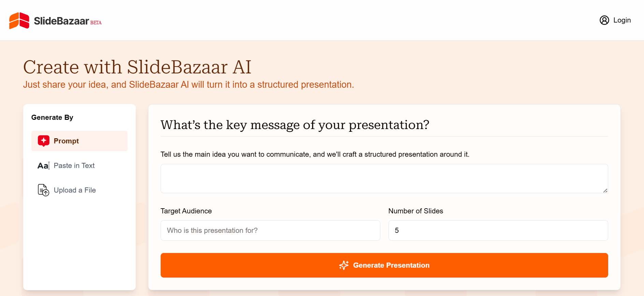The width and height of the screenshot is (644, 296).
Task: Click the Generate By section header
Action: coord(52,117)
